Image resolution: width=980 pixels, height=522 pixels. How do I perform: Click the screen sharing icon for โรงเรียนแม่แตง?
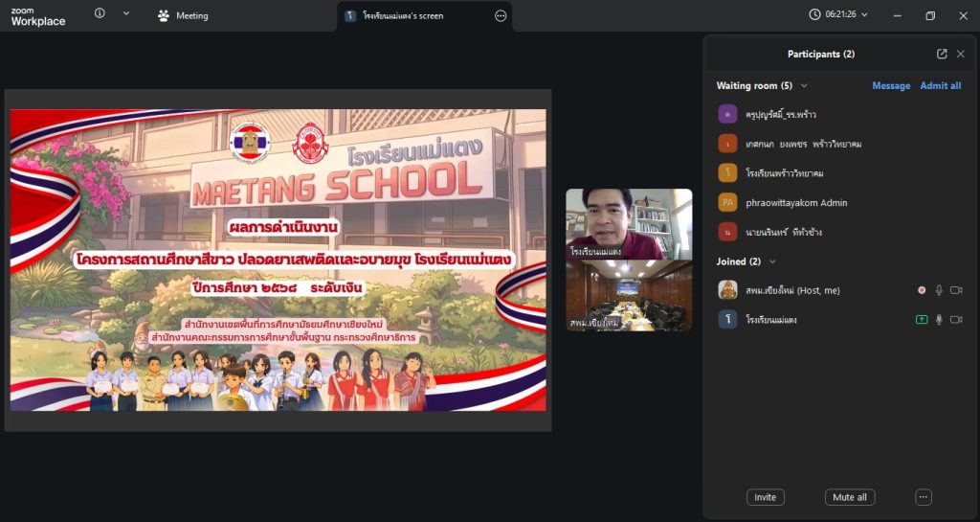922,320
